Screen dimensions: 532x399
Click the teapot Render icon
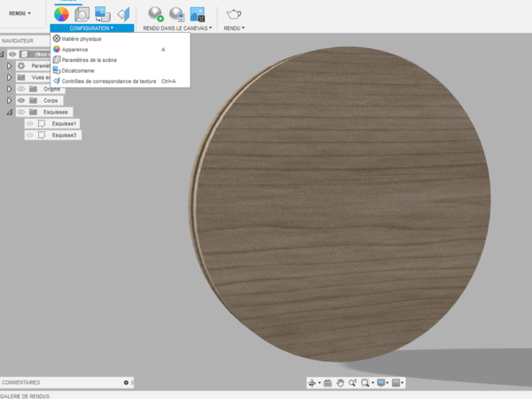[234, 14]
